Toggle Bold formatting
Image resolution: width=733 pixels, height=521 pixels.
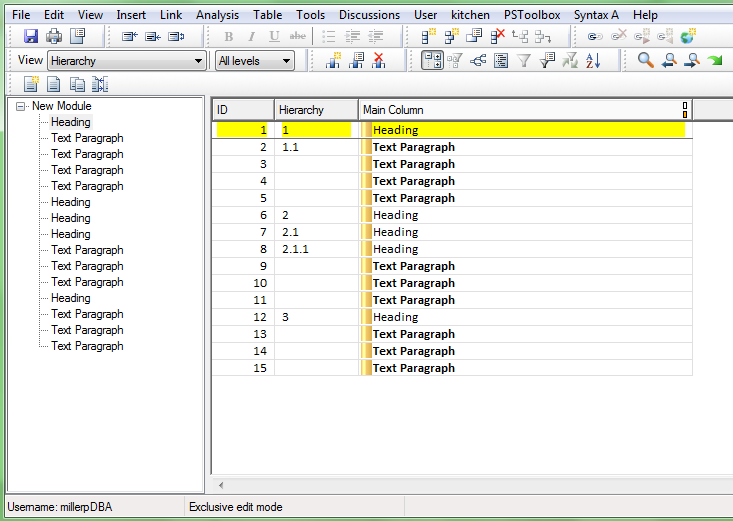229,36
